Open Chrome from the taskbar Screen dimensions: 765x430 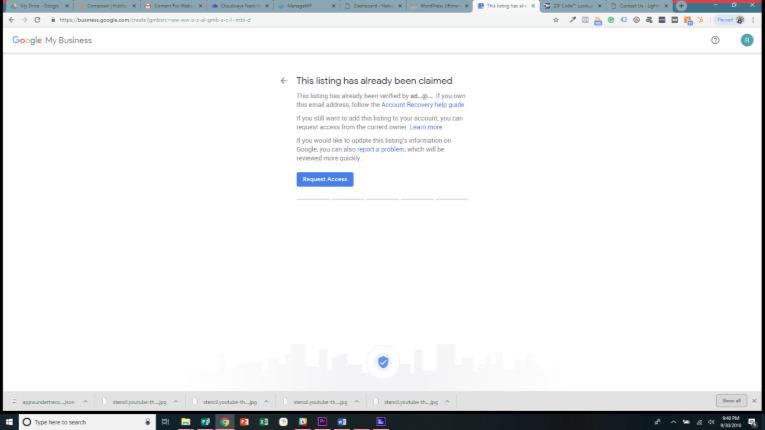click(225, 422)
